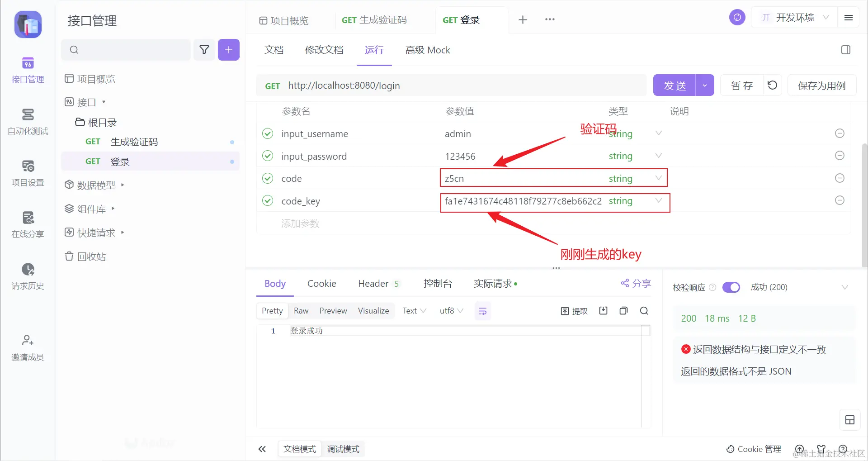Click the layout switch icon at bottom right
Screen dimensions: 868x461
(x=849, y=420)
